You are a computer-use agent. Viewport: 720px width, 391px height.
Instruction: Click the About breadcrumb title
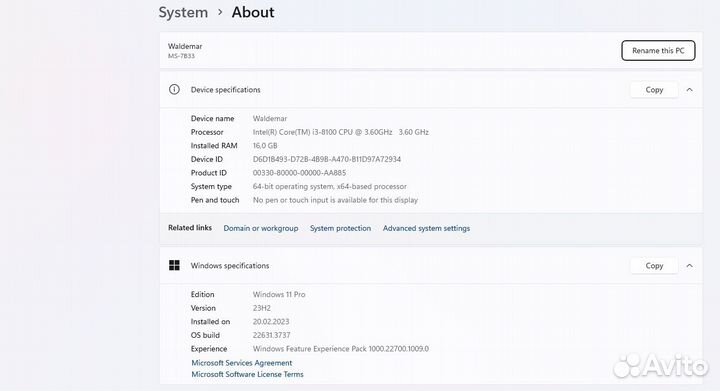tap(253, 12)
